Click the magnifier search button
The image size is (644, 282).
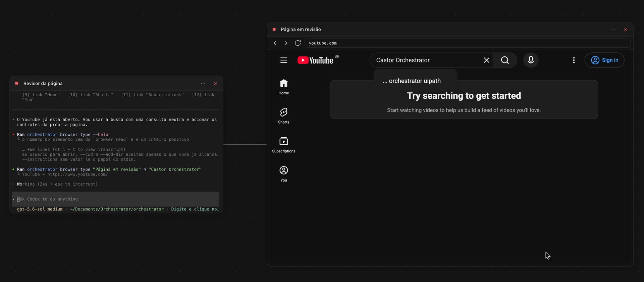[505, 60]
